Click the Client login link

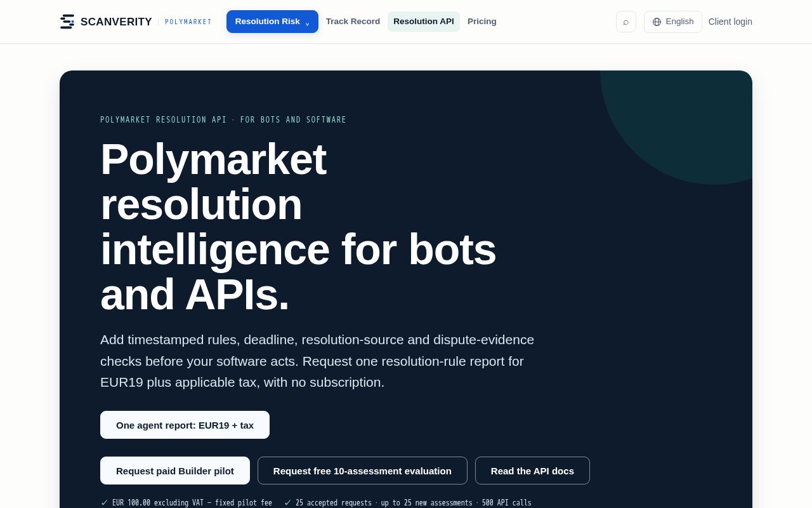[730, 22]
